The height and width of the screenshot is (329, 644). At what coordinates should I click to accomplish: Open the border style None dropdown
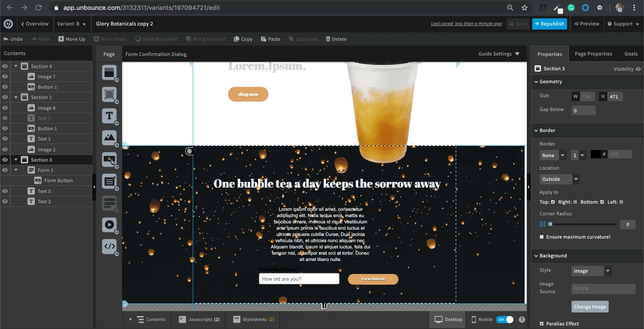pyautogui.click(x=553, y=155)
